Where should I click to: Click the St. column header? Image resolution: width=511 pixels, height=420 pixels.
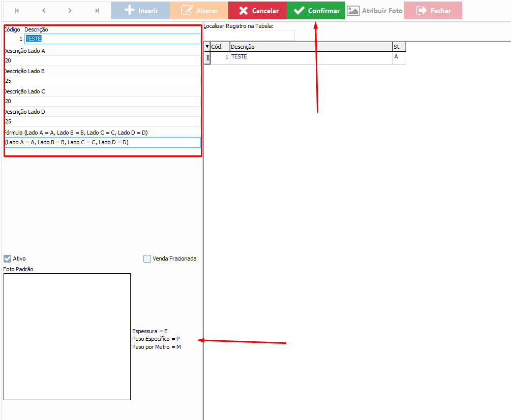pyautogui.click(x=399, y=47)
